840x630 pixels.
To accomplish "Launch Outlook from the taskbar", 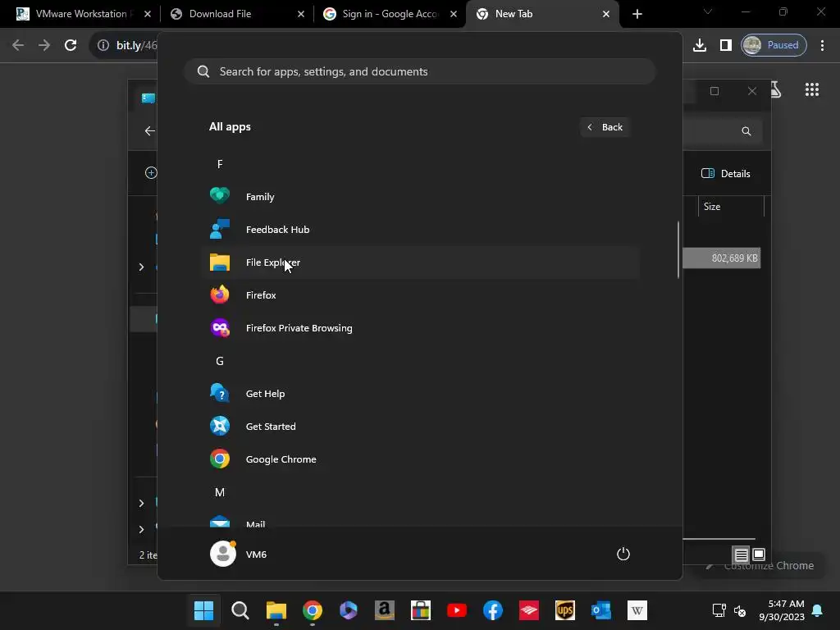I will (601, 610).
